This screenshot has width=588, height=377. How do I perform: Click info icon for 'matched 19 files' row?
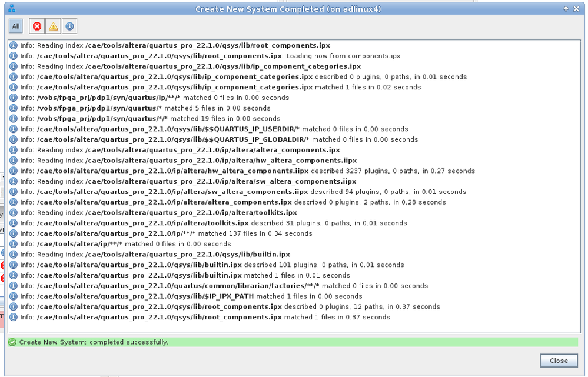(14, 118)
